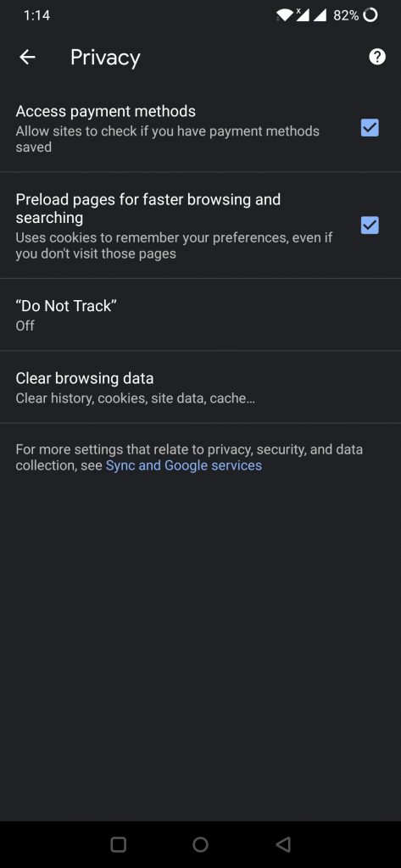Image resolution: width=401 pixels, height=868 pixels.
Task: Follow the Sync and Google services link
Action: point(183,465)
